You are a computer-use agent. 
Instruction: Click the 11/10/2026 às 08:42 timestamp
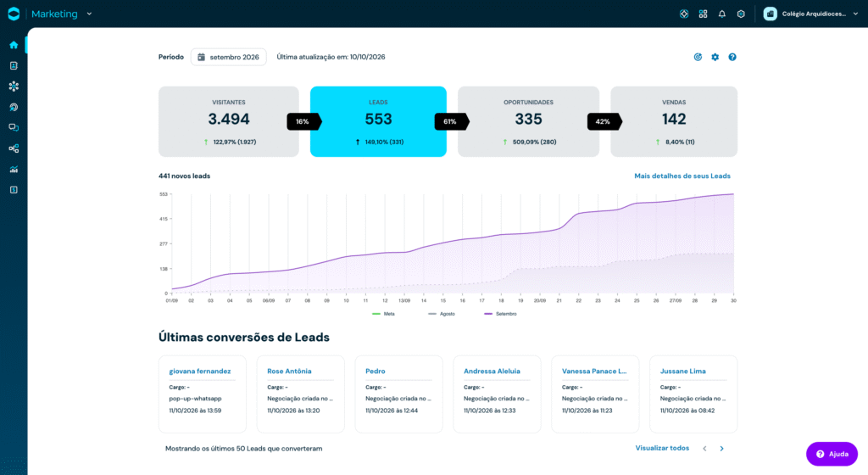point(687,411)
